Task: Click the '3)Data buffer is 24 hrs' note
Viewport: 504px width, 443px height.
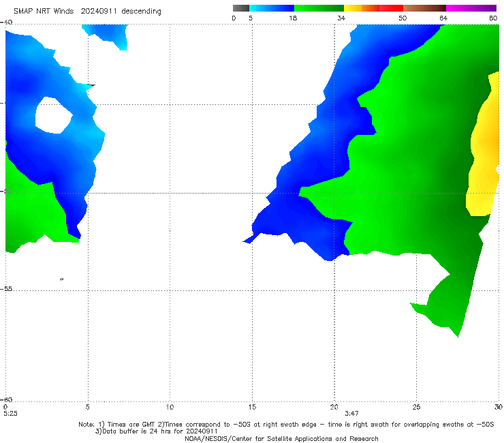Action: coord(156,431)
